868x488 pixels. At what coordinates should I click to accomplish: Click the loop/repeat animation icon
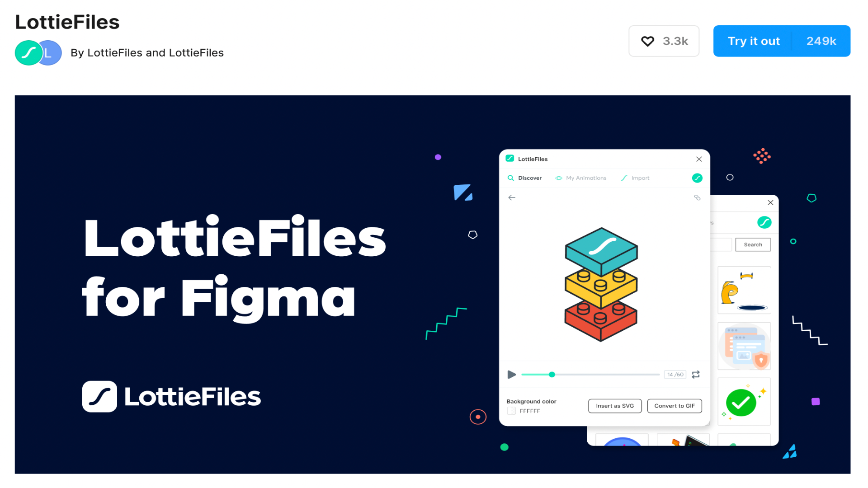pos(695,375)
